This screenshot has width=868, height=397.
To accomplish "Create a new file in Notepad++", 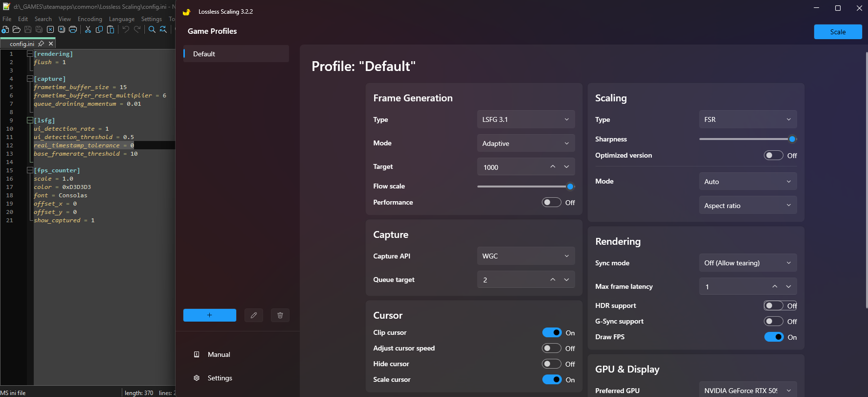I will [5, 29].
